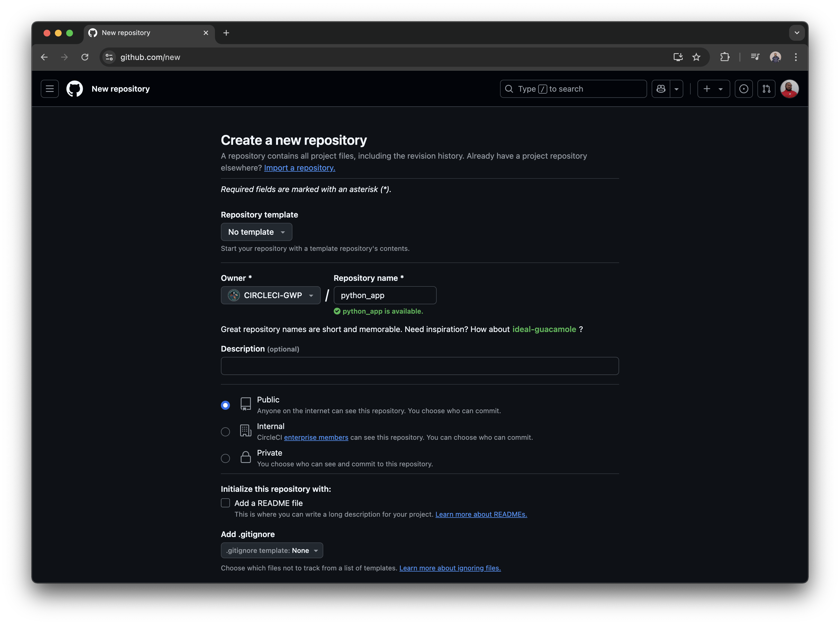This screenshot has width=840, height=625.
Task: Click inside the Description input field
Action: point(419,365)
